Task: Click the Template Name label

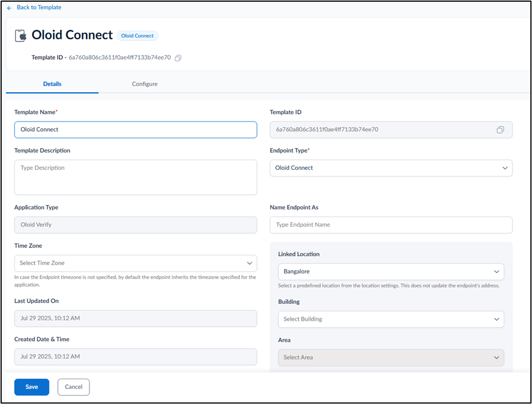Action: [35, 112]
